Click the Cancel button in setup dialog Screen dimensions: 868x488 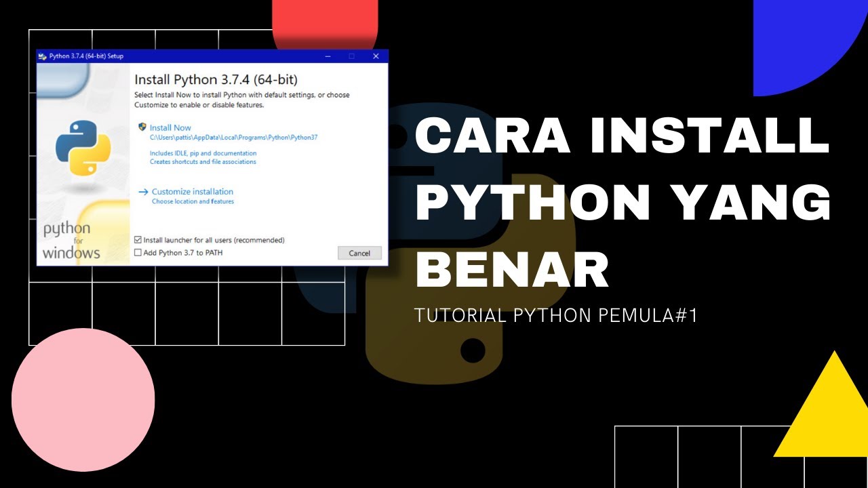click(359, 253)
